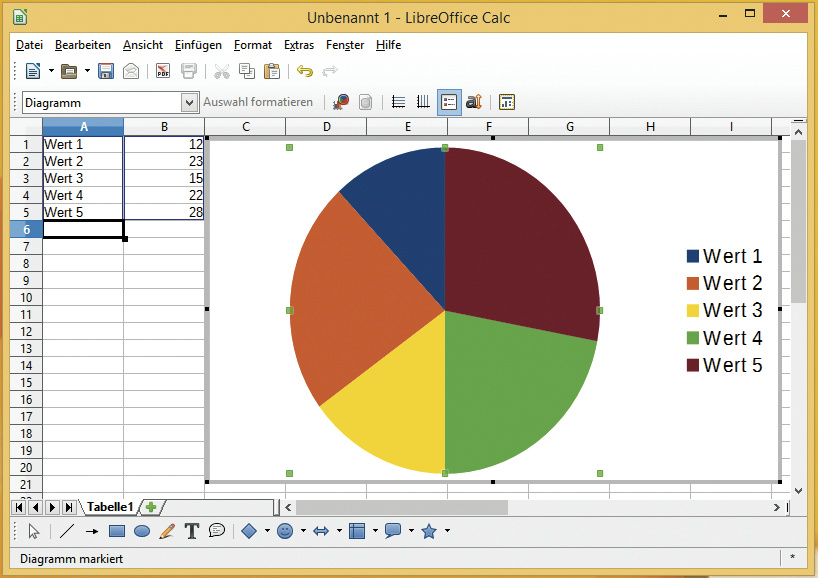Click the Redo arrow icon
The image size is (818, 578).
pyautogui.click(x=330, y=71)
